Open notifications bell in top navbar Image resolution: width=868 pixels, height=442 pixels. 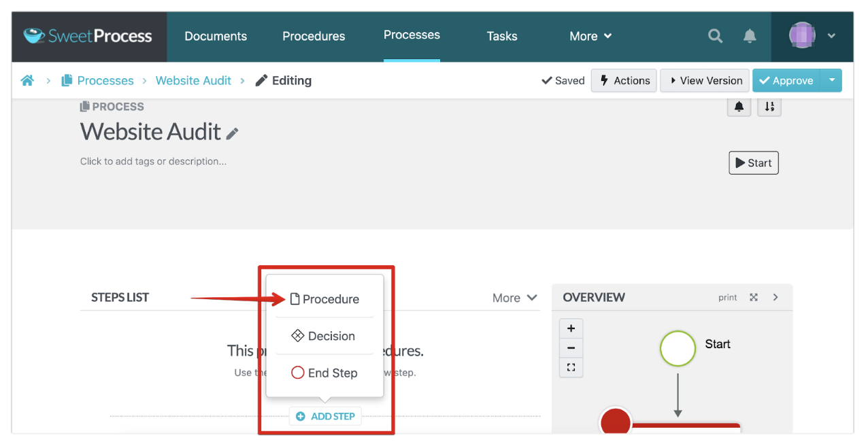pyautogui.click(x=750, y=36)
